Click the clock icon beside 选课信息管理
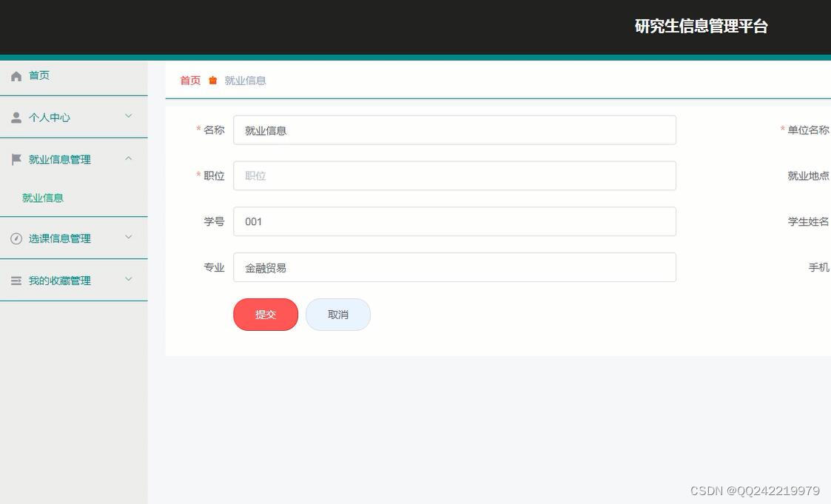Screen dimensions: 831x504 [16, 238]
